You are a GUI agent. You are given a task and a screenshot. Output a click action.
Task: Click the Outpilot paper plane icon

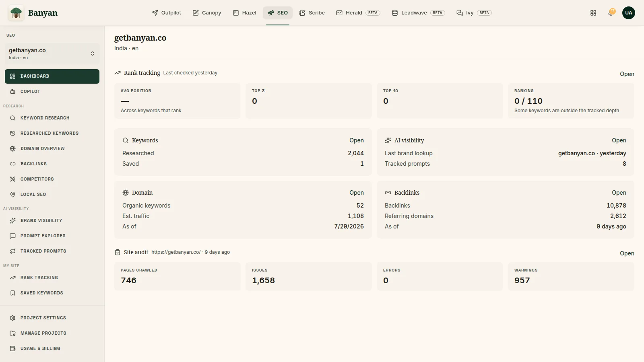coord(155,13)
